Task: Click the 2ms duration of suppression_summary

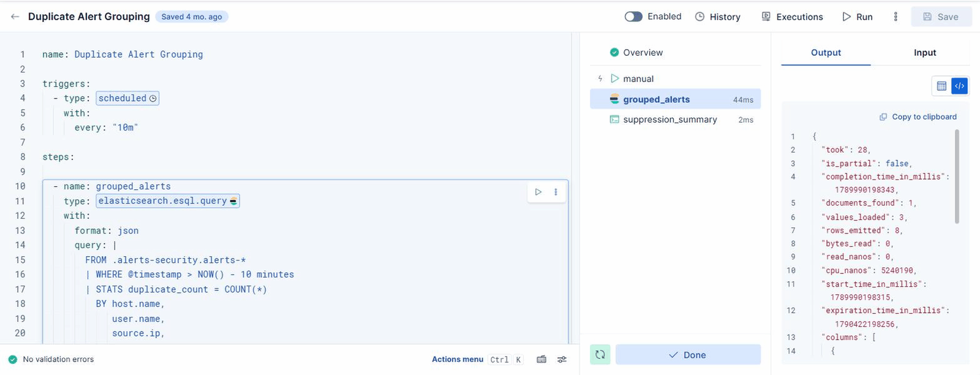Action: pos(745,120)
